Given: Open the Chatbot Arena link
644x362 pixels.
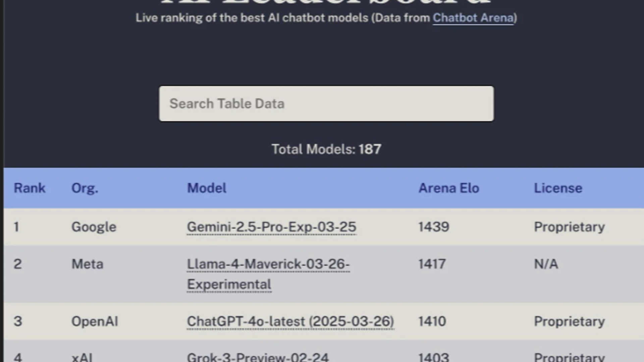Looking at the screenshot, I should tap(472, 18).
